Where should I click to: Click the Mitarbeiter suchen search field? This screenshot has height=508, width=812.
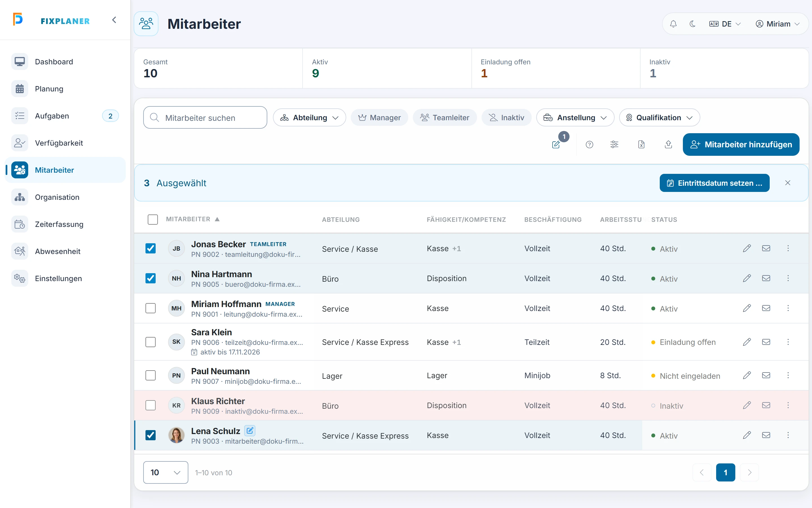pos(205,118)
